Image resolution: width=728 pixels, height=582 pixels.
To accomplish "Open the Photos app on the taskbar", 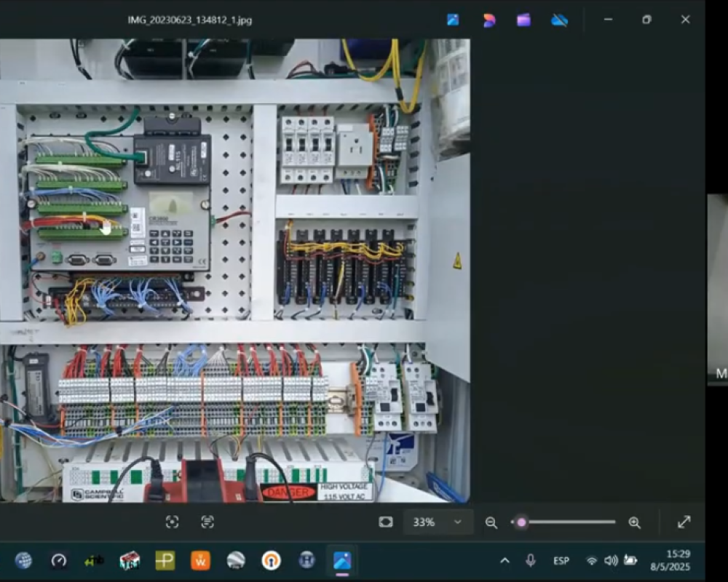I will (x=342, y=560).
